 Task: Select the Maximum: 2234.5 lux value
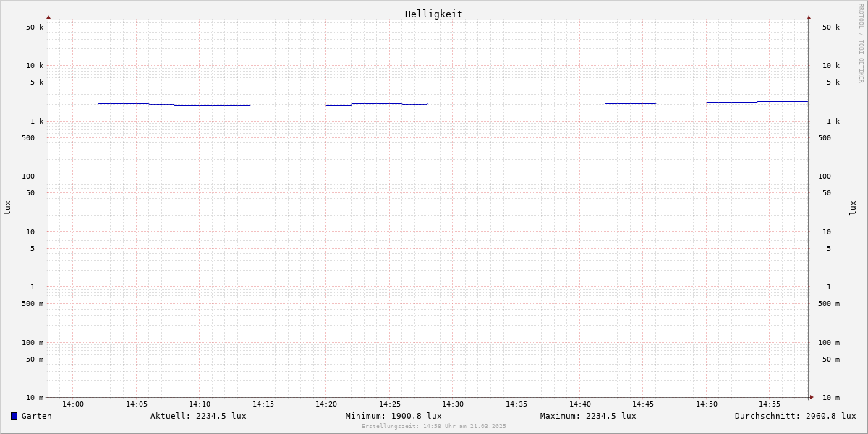(588, 416)
